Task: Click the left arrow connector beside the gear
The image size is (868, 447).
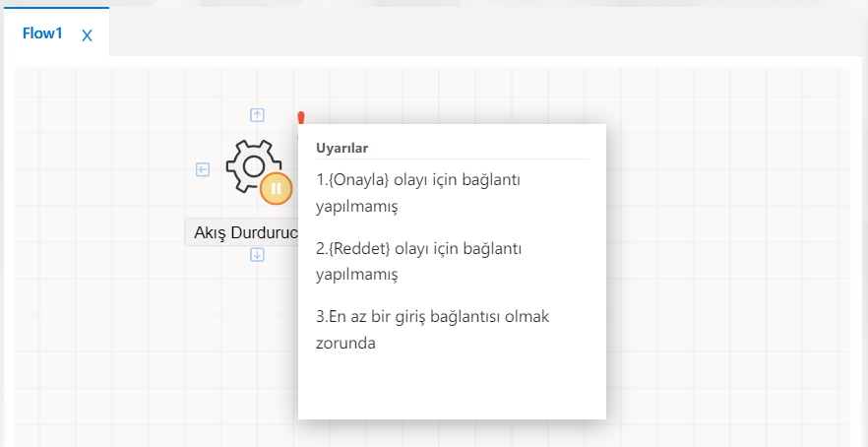Action: 203,169
